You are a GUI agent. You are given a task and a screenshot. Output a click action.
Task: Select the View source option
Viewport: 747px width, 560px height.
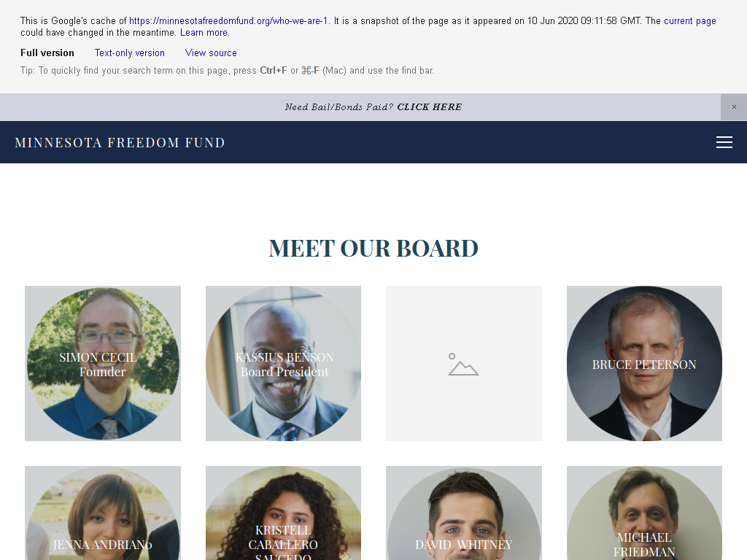[x=211, y=52]
